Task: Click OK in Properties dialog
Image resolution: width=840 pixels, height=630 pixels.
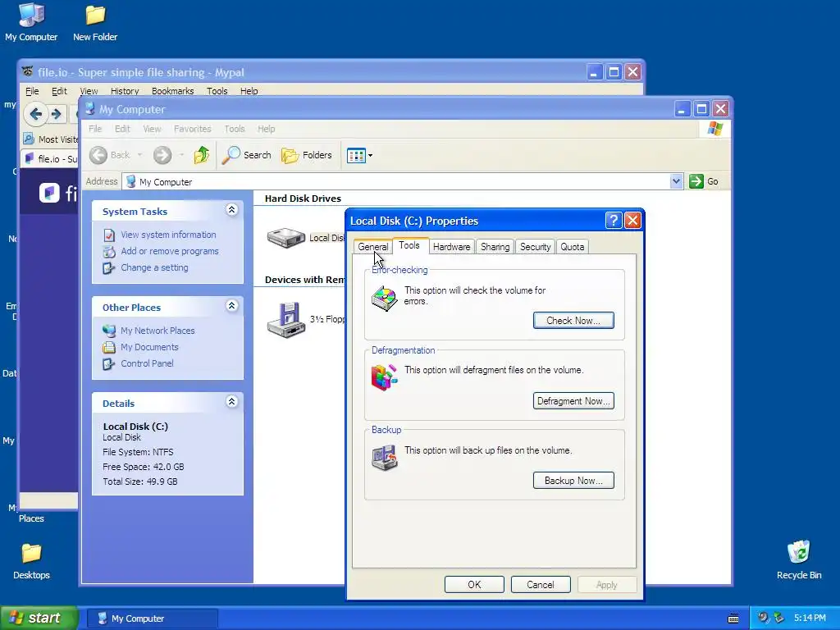Action: tap(474, 584)
